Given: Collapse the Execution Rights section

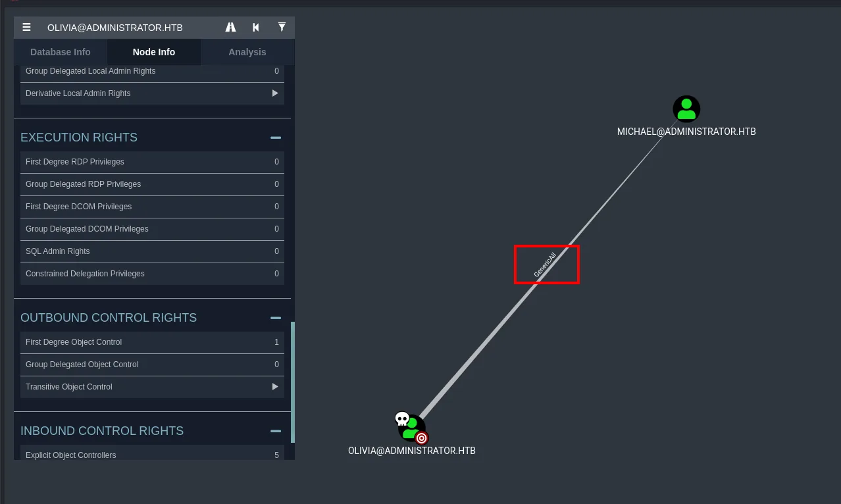Looking at the screenshot, I should [x=276, y=138].
